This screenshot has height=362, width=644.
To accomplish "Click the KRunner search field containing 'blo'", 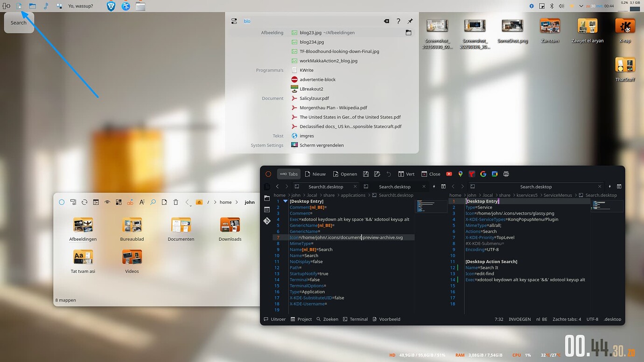I will [310, 21].
